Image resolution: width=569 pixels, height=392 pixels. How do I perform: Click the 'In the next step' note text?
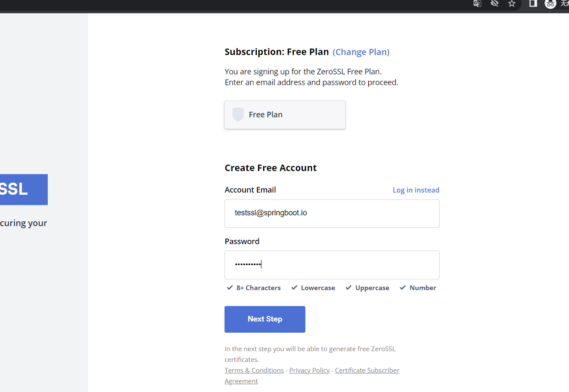310,354
